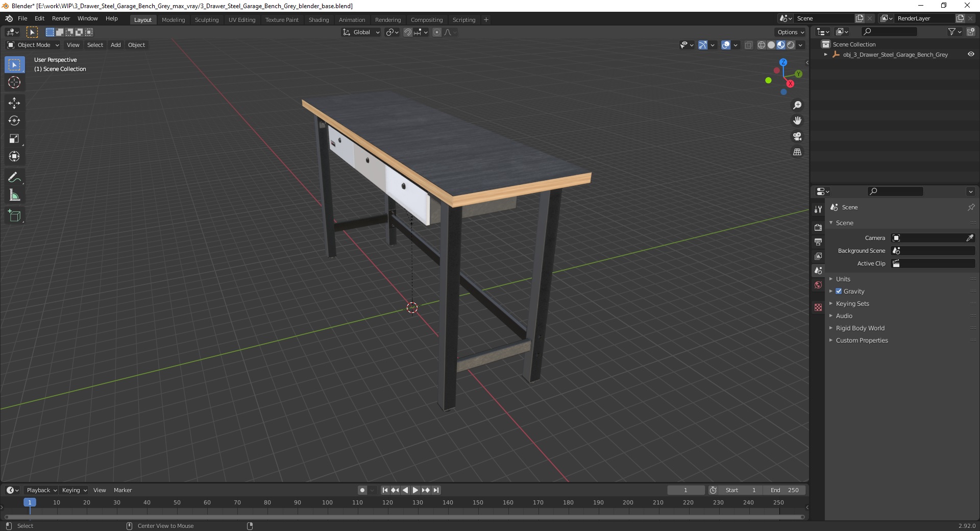980x531 pixels.
Task: Open the View Layer properties tab
Action: point(818,256)
